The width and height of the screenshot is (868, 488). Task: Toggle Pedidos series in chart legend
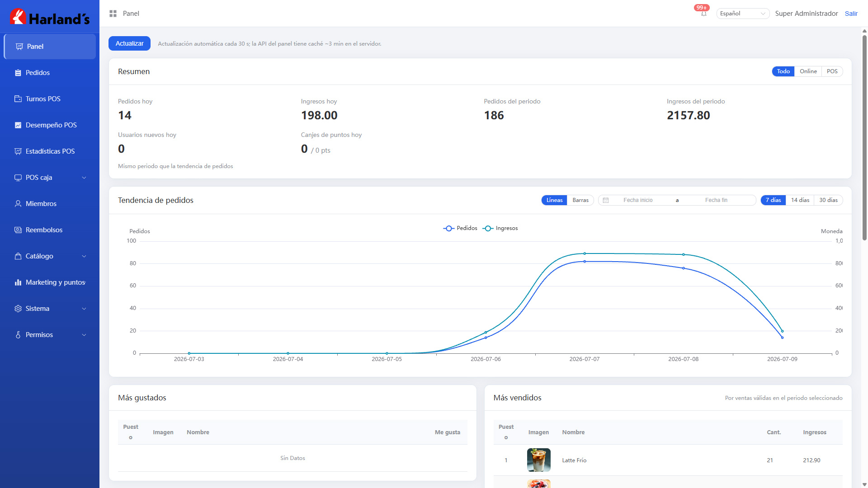460,228
